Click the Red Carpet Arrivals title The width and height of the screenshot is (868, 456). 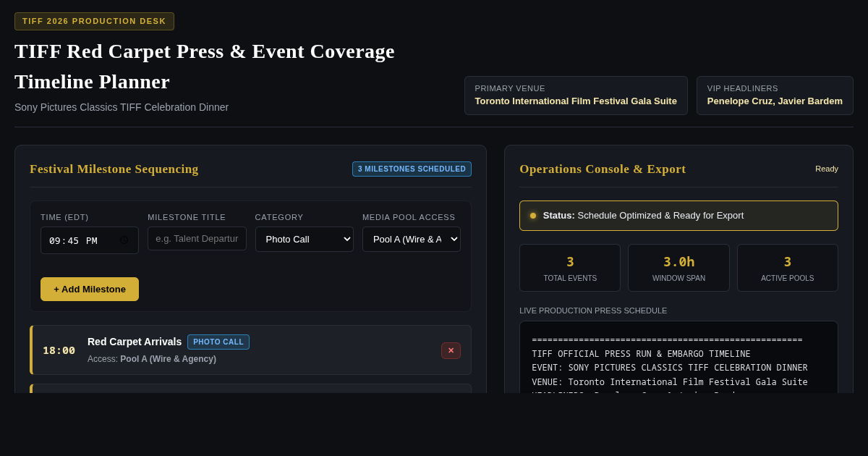pos(135,342)
